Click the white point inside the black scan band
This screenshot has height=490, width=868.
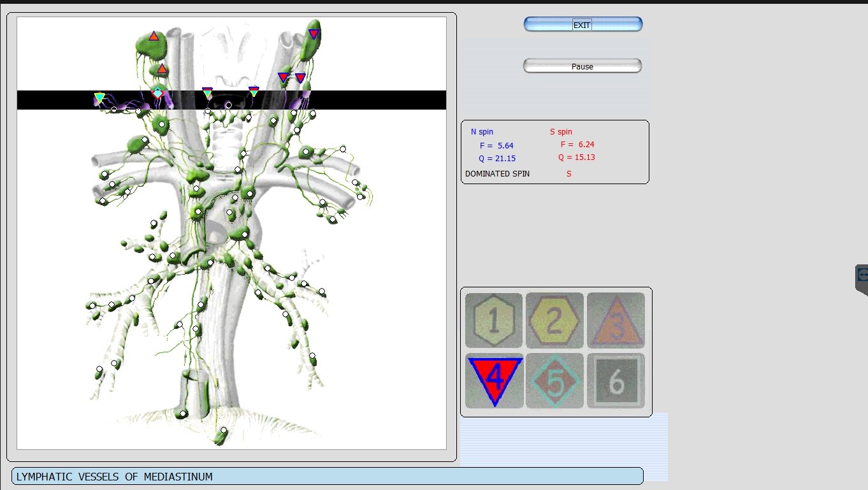229,105
